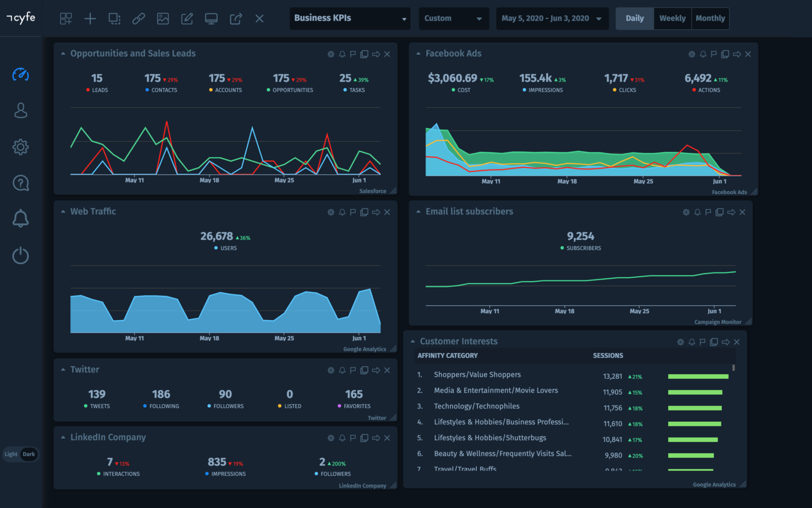Select the link sharing icon in the top toolbar
Screen dimensions: 812x508
tap(139, 19)
